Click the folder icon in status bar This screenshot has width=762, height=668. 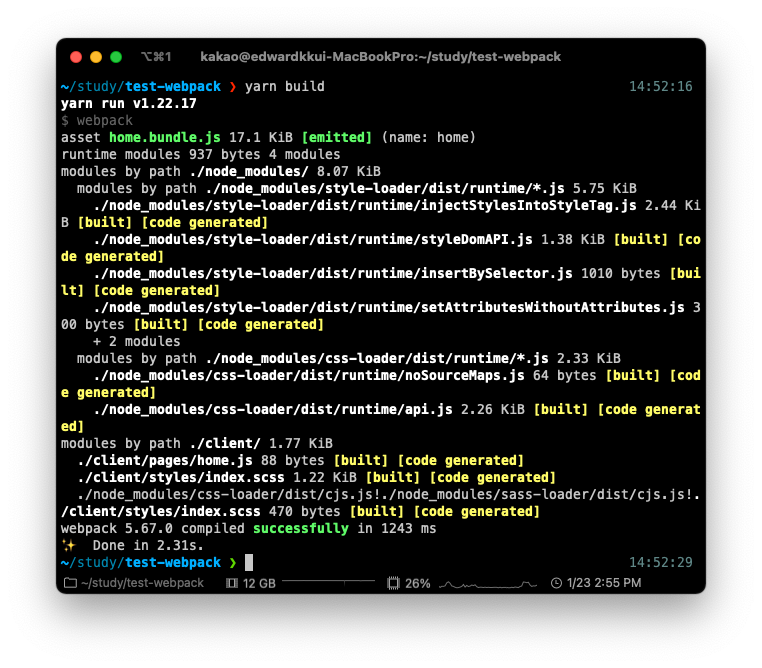(x=70, y=582)
